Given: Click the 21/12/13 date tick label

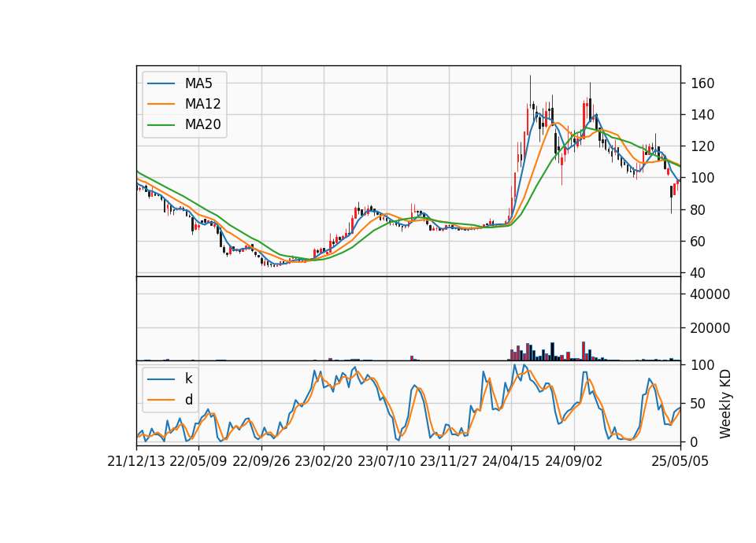Looking at the screenshot, I should tap(136, 461).
